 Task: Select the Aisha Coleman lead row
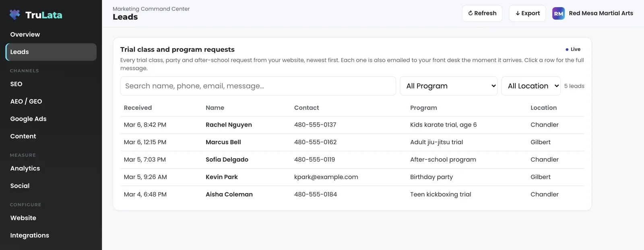pyautogui.click(x=352, y=195)
